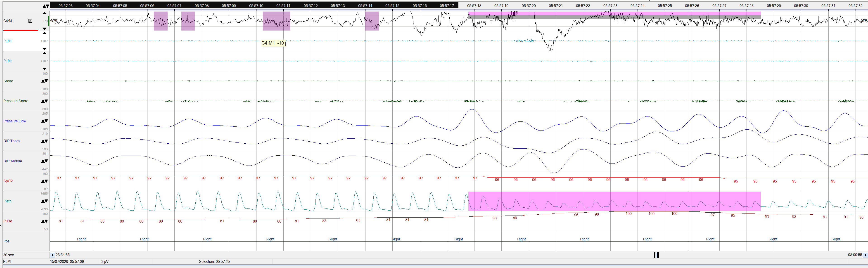This screenshot has width=868, height=268.
Task: Click PLMl channel down arrow
Action: [x=45, y=49]
